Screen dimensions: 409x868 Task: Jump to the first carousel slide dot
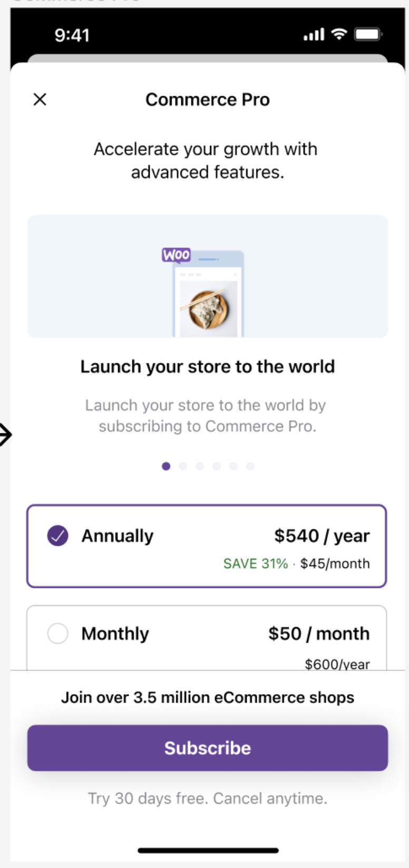166,466
